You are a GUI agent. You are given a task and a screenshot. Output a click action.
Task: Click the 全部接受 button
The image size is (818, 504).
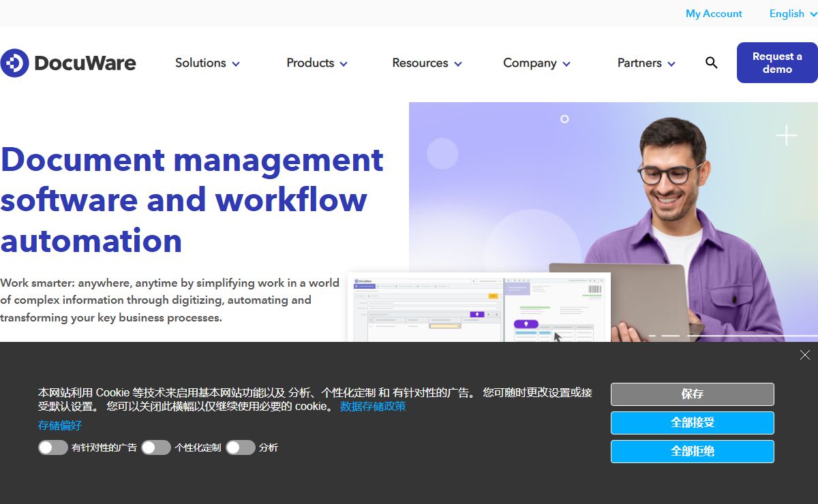coord(693,423)
